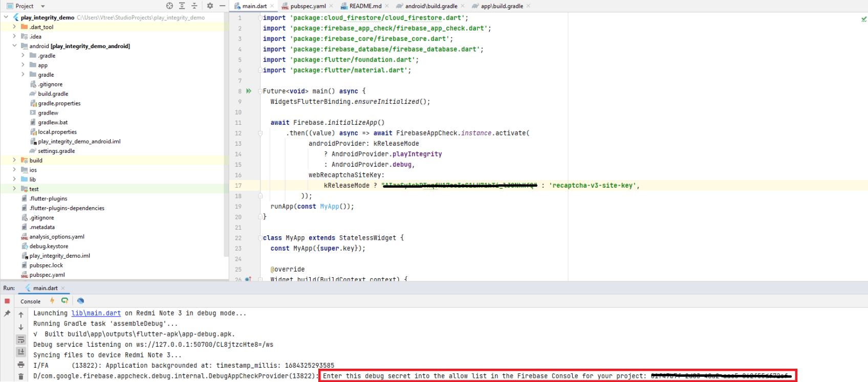Click the override gutter icon at line 26

[248, 279]
